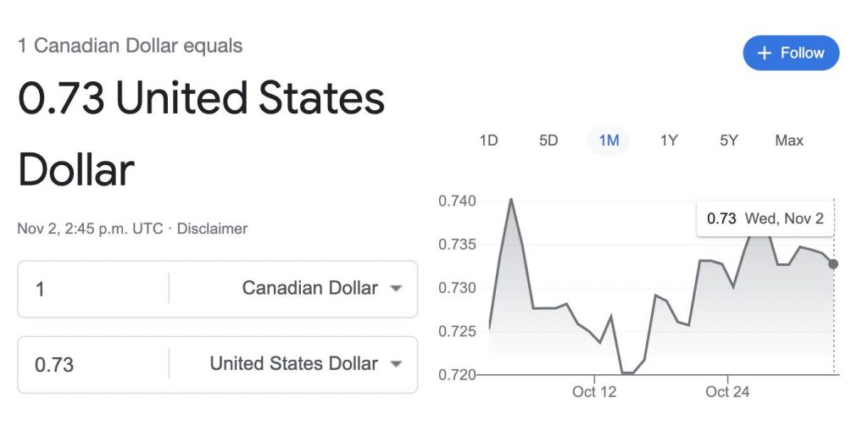Select the 1M time range tab
This screenshot has width=868, height=431.
609,141
